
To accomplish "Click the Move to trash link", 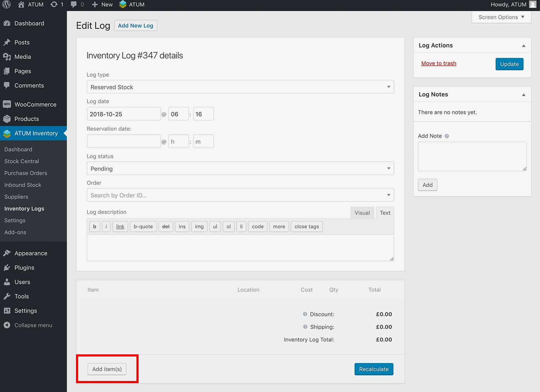I will pos(439,63).
